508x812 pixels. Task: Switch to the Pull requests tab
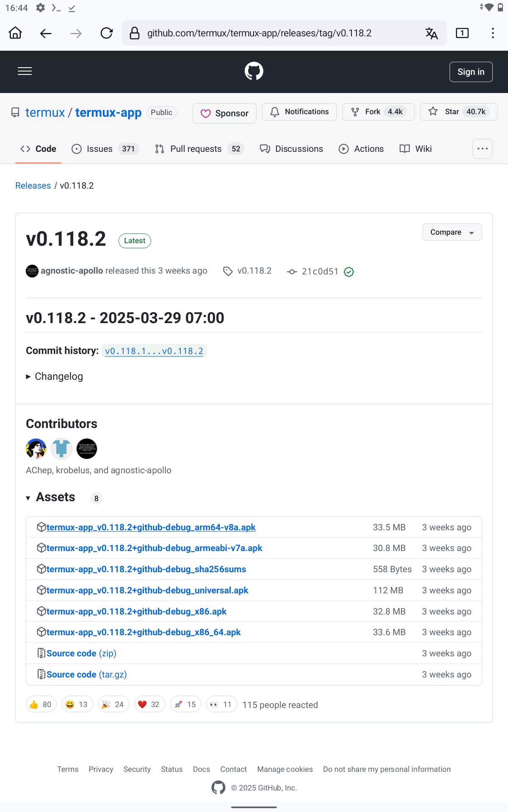click(x=199, y=149)
